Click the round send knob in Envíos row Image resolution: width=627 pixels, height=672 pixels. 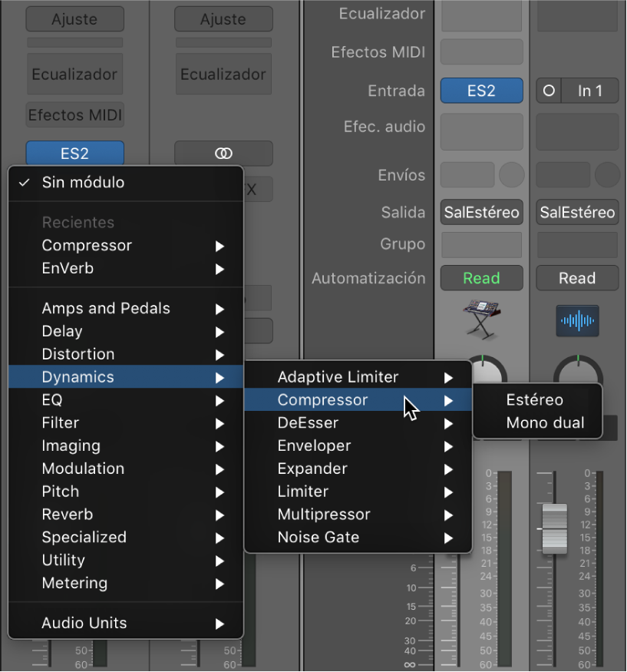tap(511, 175)
